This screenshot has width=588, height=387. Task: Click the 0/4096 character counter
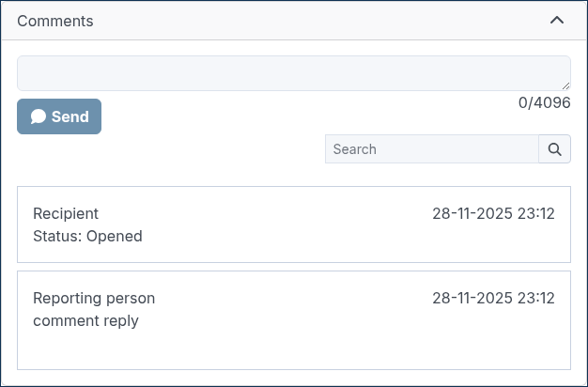545,102
